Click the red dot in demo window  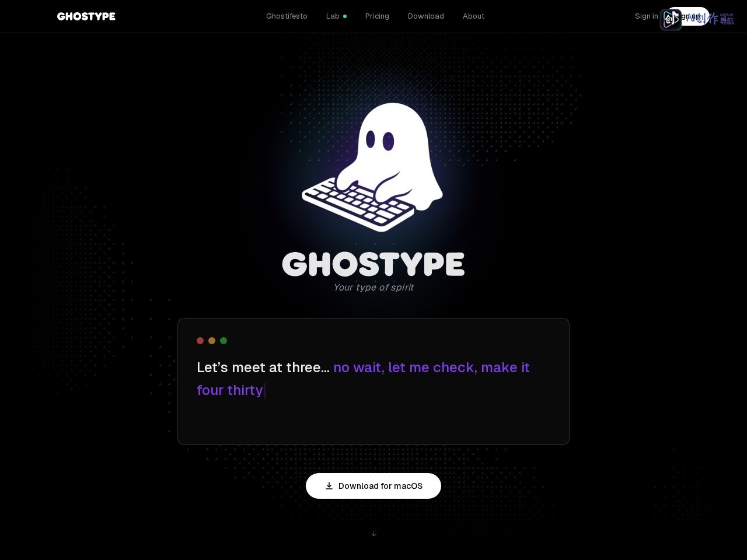point(200,341)
